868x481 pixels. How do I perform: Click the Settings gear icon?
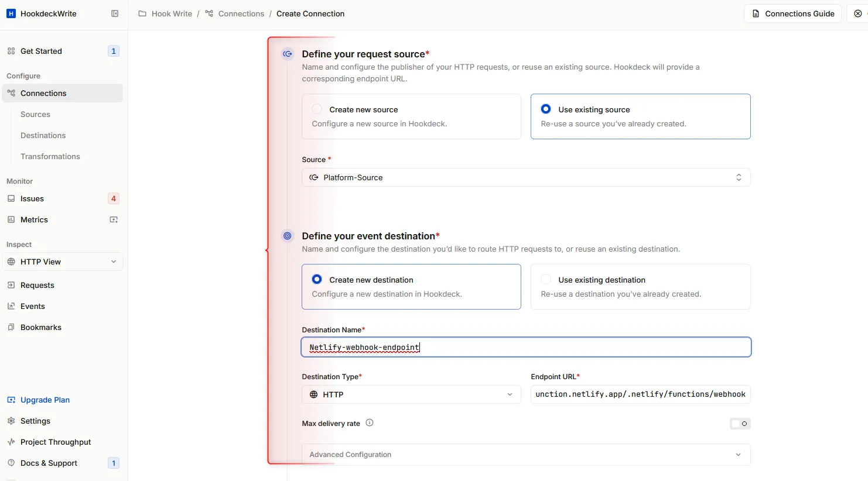11,421
